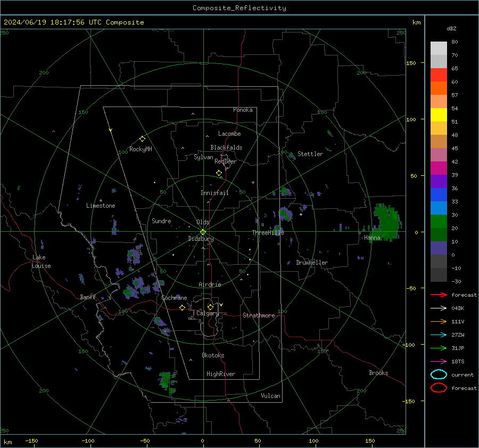Click the yellow diamond marker near RedDeer
The image size is (479, 448).
[219, 173]
